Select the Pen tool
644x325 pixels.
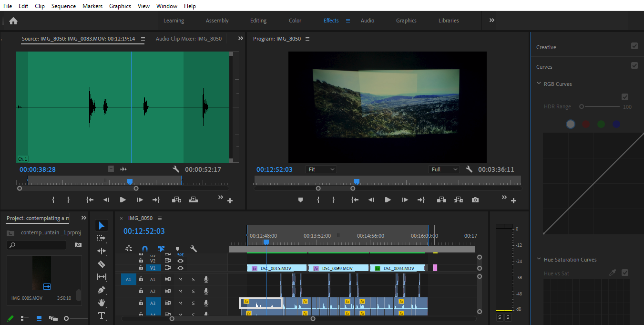(x=102, y=290)
